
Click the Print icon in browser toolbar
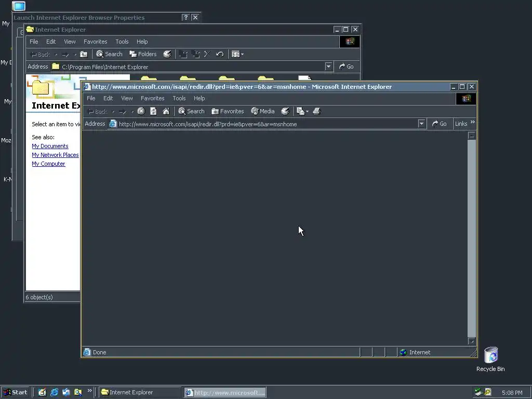click(316, 111)
